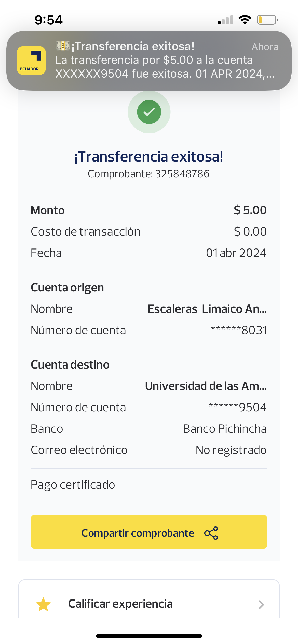Tap the Wi-Fi status icon

tap(245, 20)
